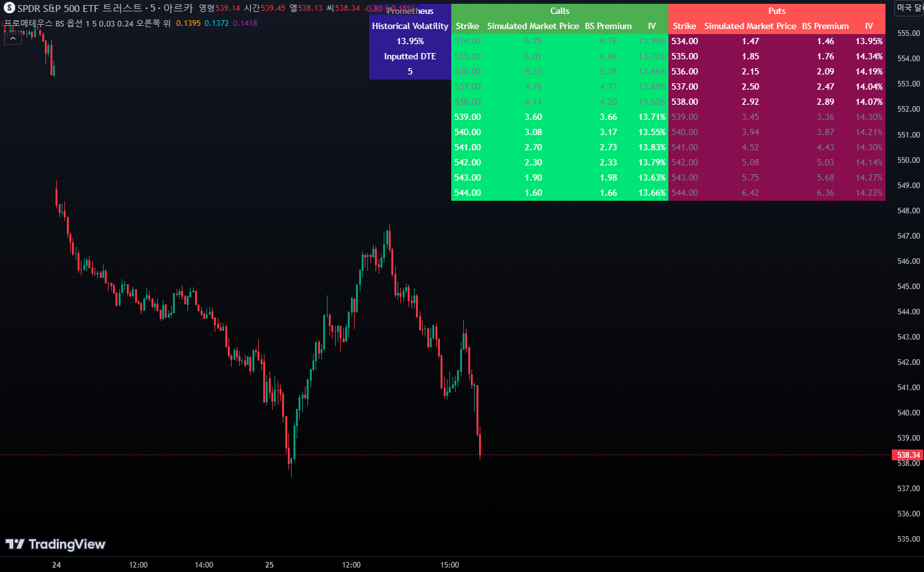Image resolution: width=924 pixels, height=572 pixels.
Task: Click the date 25 time axis label
Action: (269, 565)
